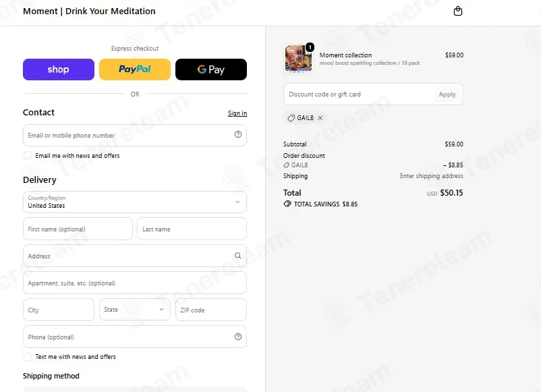Check out with Google Pay

pyautogui.click(x=211, y=69)
